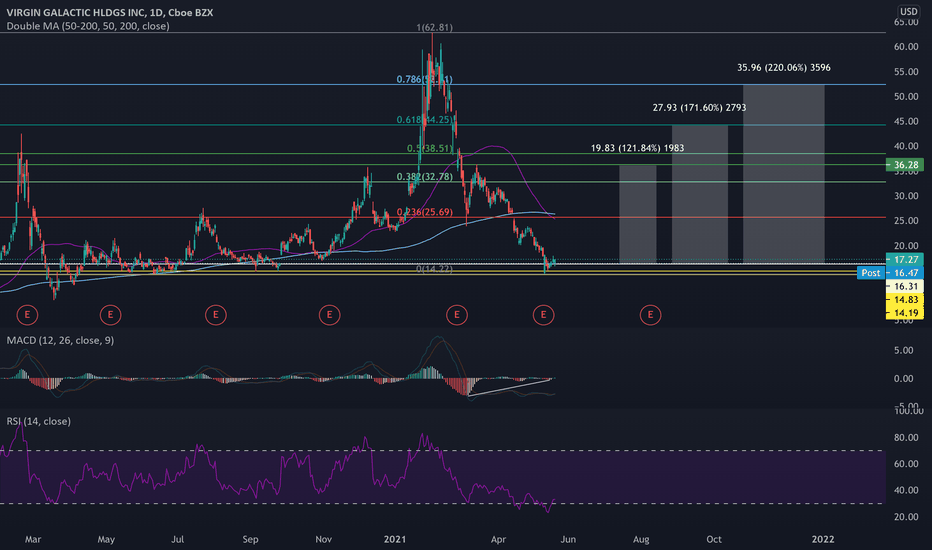Select the Fibonacci 0.618 level label

[x=424, y=120]
